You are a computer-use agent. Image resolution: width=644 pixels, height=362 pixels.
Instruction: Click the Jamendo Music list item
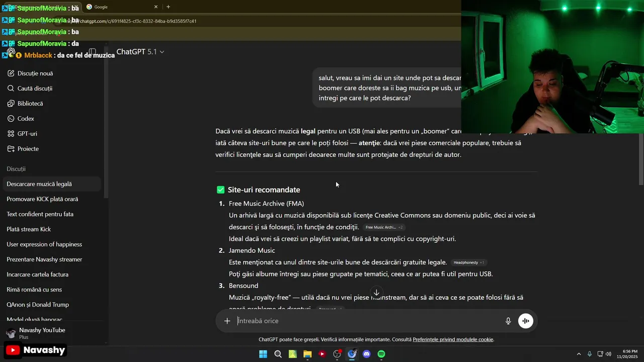coord(252,250)
